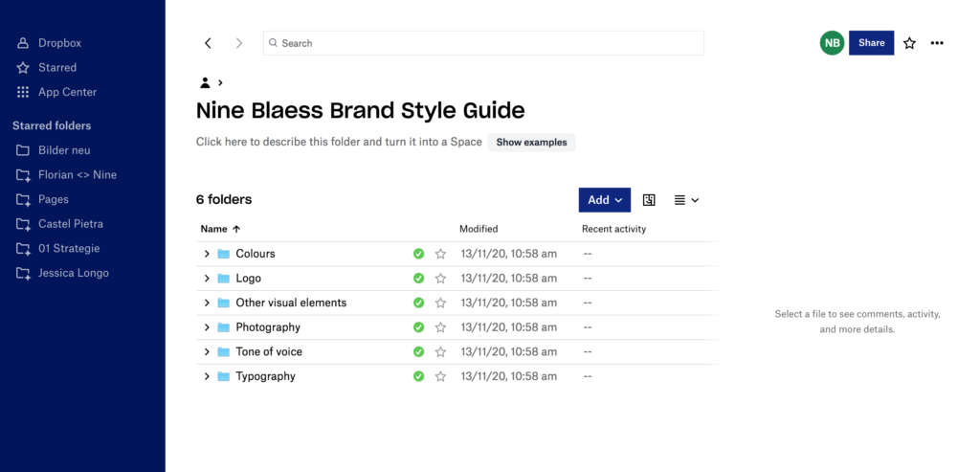The height and width of the screenshot is (472, 980).
Task: Expand the Logo folder row
Action: click(207, 279)
